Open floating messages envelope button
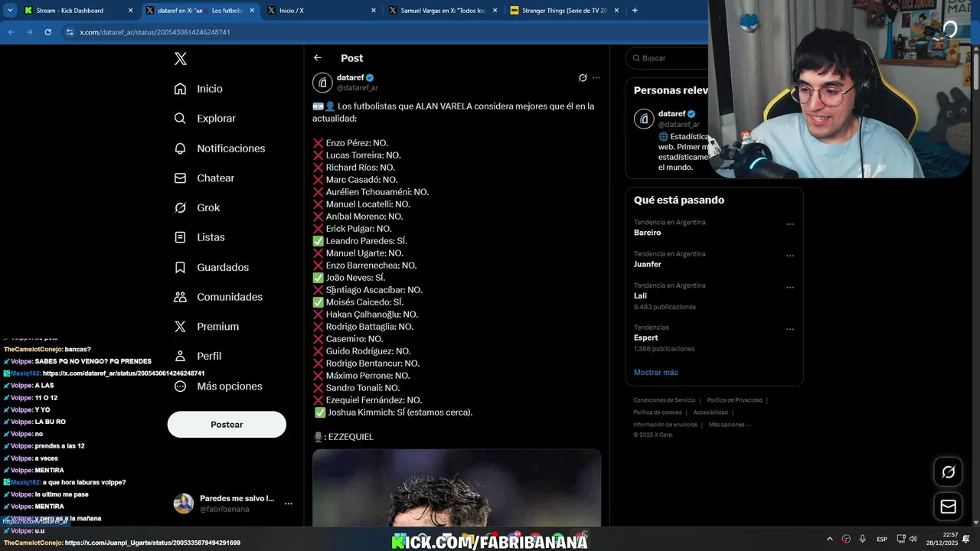Screen dimensions: 980x551 coord(948,507)
